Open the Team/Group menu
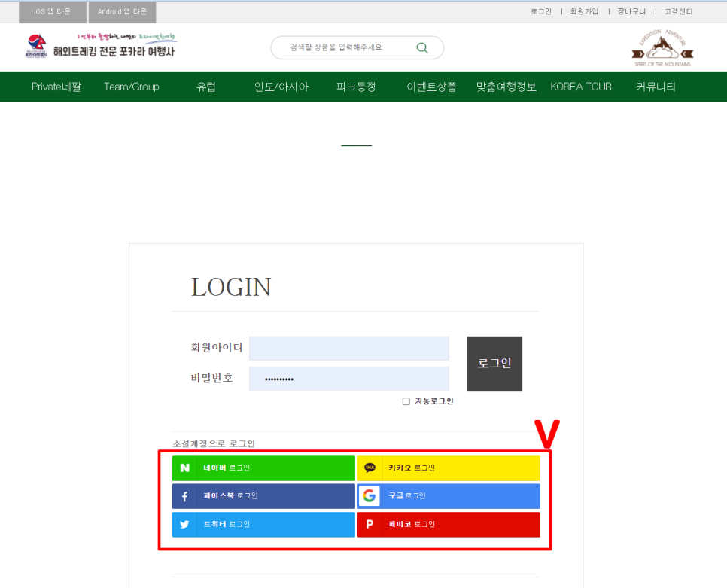The height and width of the screenshot is (588, 727). pyautogui.click(x=132, y=87)
